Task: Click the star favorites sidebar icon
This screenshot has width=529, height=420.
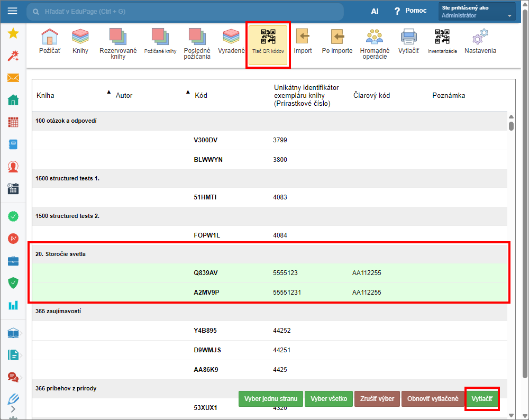Action: point(13,34)
